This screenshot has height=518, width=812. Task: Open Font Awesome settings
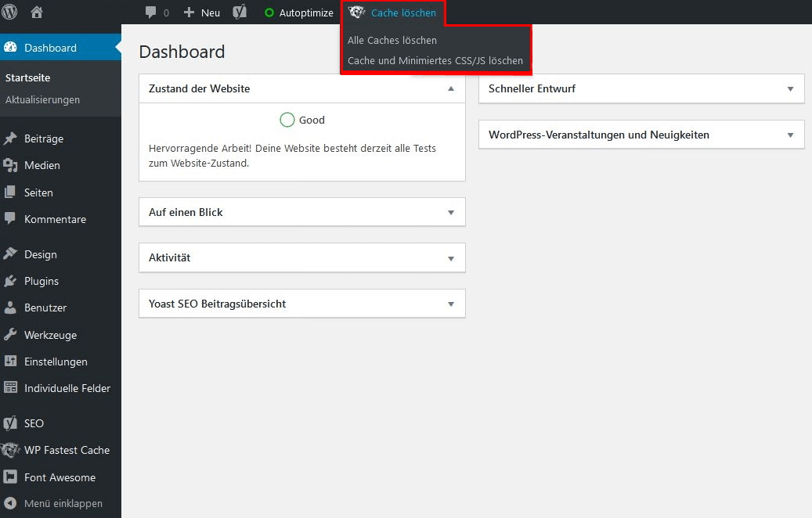click(60, 477)
